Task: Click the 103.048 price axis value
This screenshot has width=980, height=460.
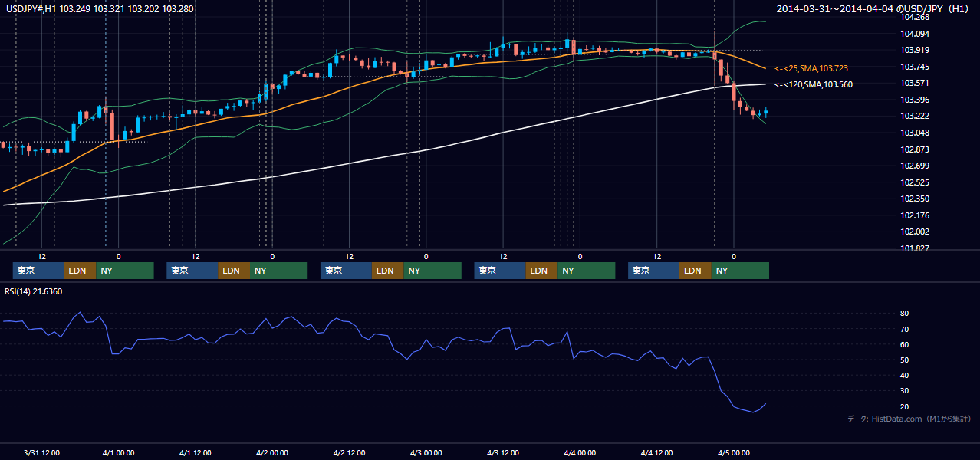Action: point(915,133)
